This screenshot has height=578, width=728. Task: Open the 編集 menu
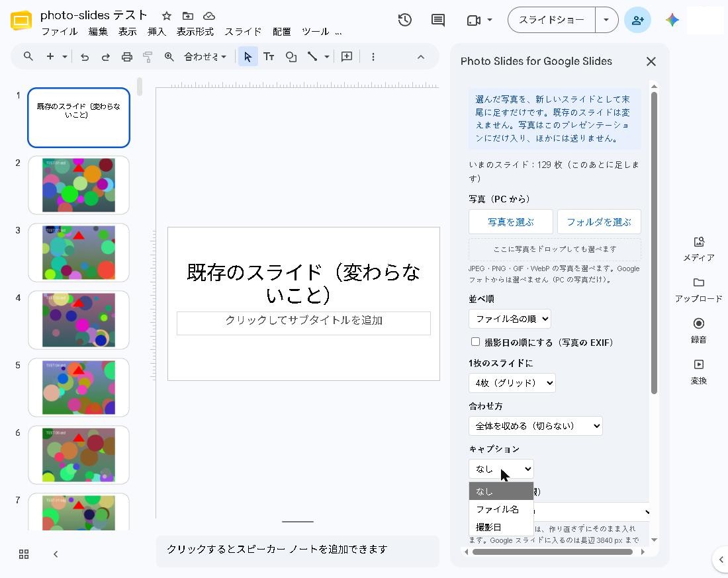(x=98, y=32)
